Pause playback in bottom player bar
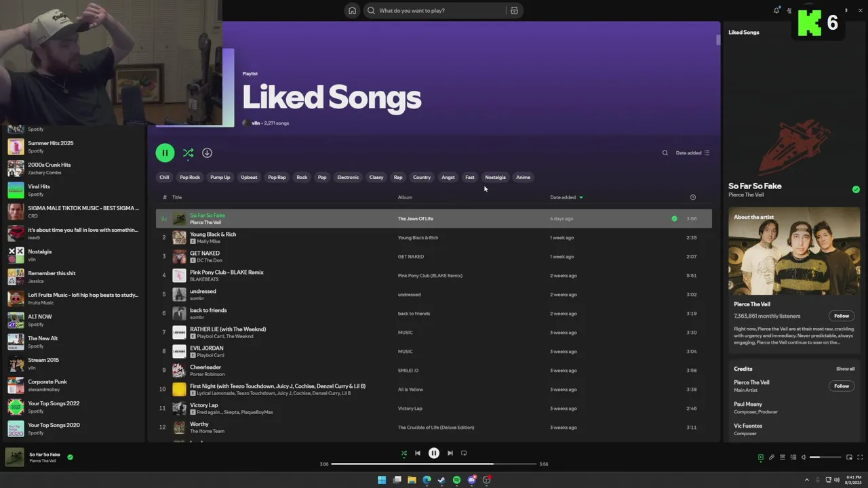 434,453
